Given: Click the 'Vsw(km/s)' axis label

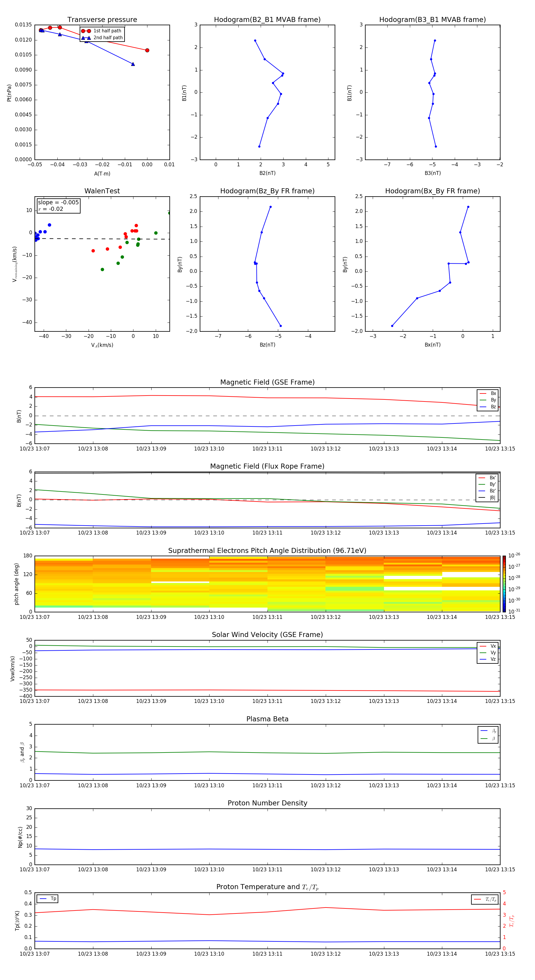Looking at the screenshot, I should [x=12, y=668].
